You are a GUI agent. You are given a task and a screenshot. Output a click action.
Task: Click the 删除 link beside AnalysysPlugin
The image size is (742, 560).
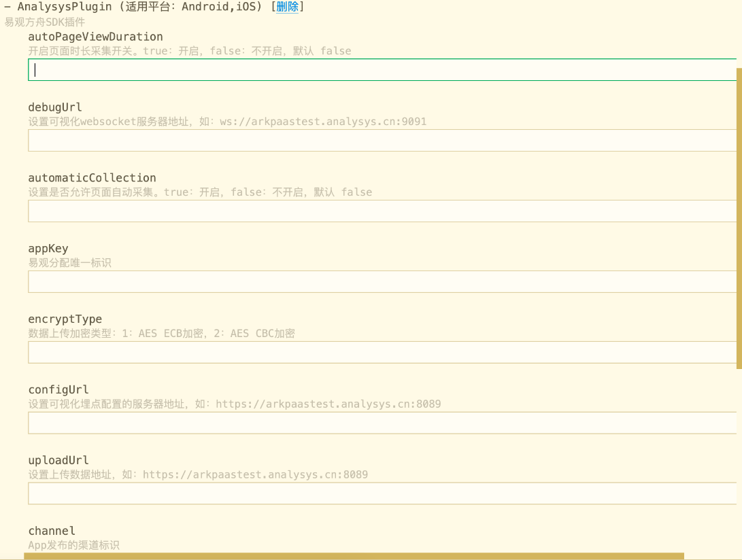(x=287, y=7)
